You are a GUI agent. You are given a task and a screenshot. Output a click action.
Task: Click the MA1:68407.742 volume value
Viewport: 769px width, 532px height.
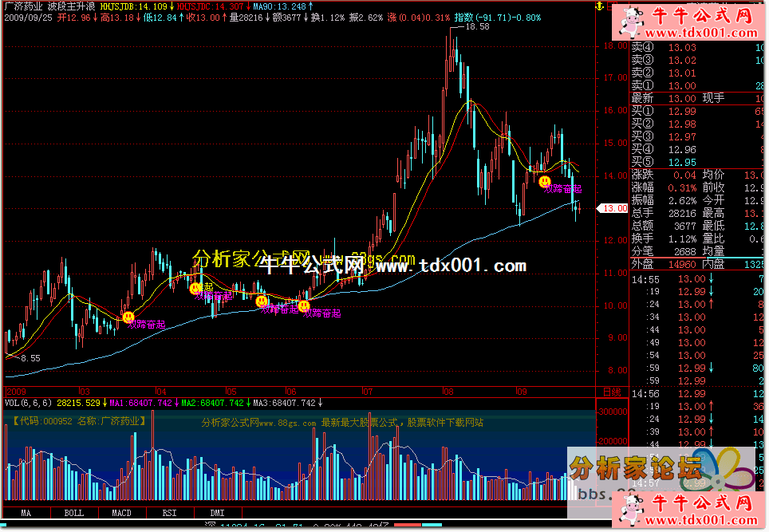(x=140, y=403)
